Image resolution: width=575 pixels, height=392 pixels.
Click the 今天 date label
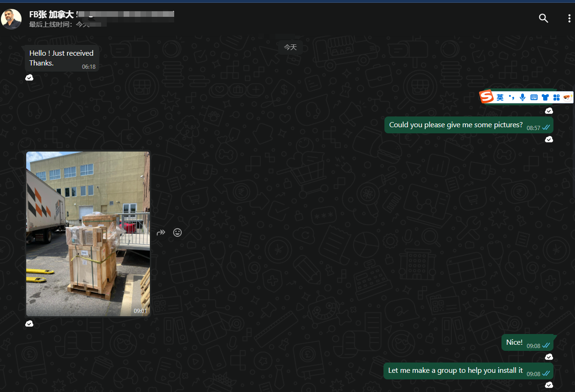(290, 47)
